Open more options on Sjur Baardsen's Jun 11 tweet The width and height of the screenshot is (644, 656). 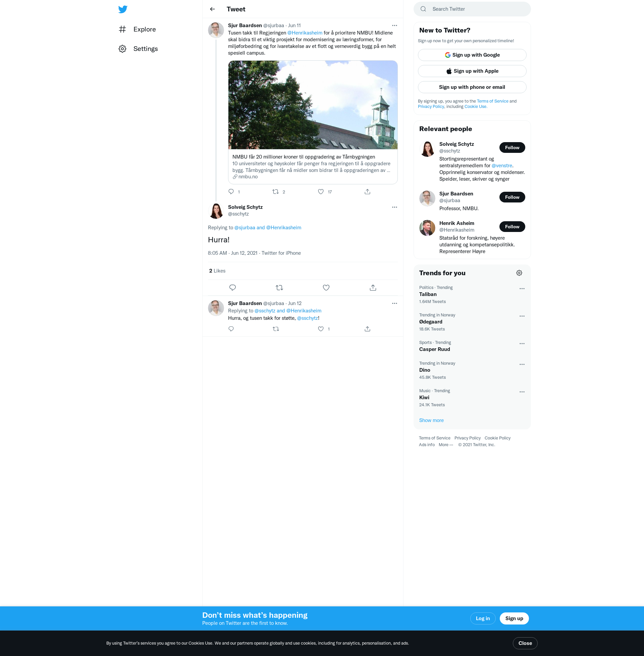point(394,25)
